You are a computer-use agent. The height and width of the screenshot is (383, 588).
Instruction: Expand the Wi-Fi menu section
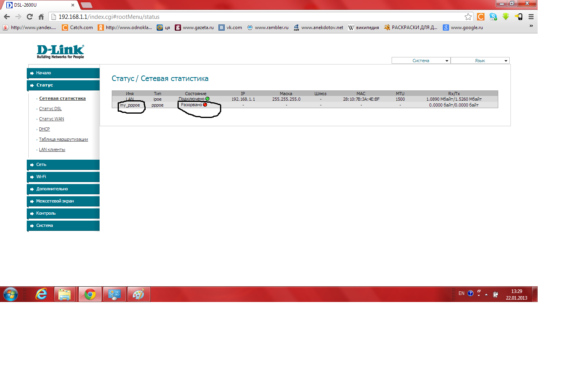(x=63, y=177)
